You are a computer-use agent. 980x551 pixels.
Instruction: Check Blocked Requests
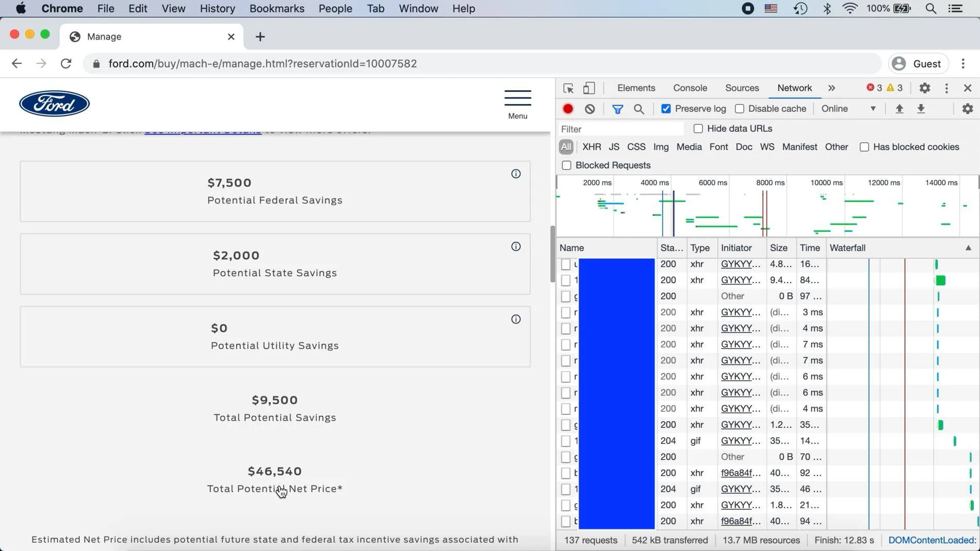pos(566,165)
